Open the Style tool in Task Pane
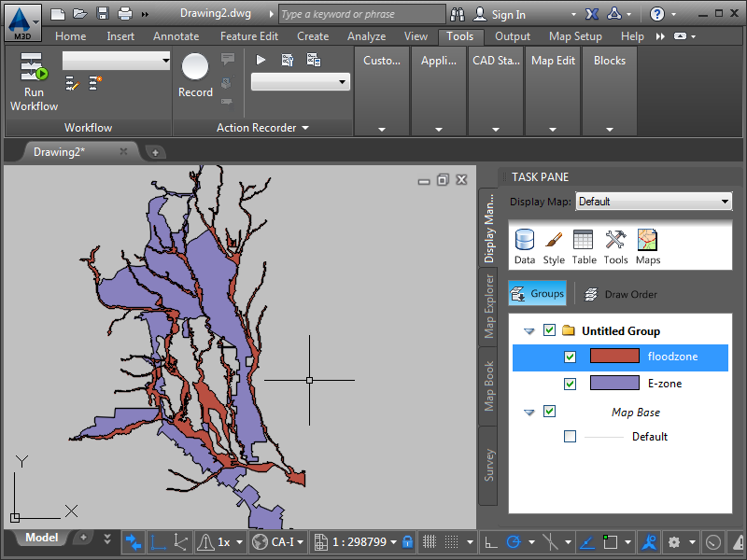Viewport: 747px width, 560px height. pos(554,246)
